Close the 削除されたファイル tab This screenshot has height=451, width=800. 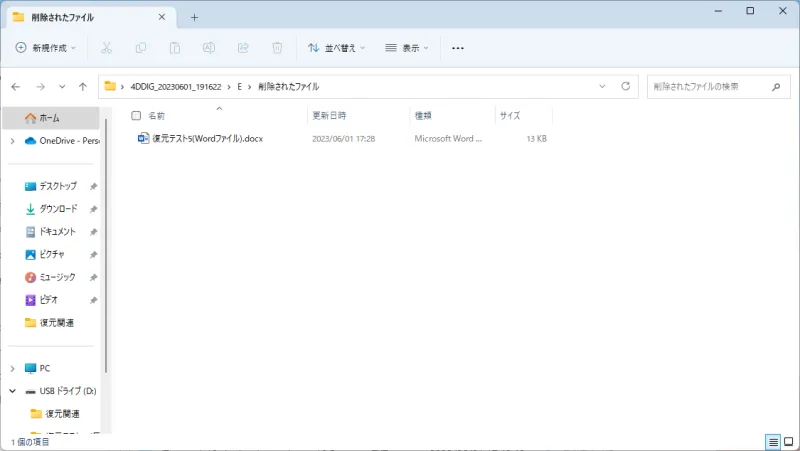point(162,17)
